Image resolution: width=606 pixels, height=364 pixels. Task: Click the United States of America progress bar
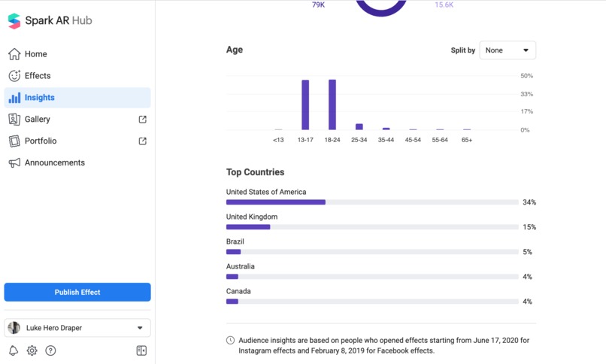tap(372, 202)
